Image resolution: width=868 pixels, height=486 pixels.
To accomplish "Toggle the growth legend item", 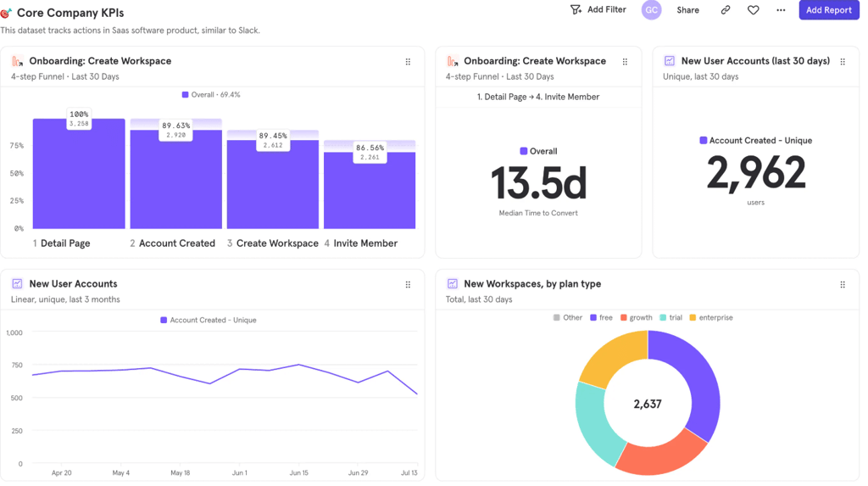I will [x=636, y=317].
